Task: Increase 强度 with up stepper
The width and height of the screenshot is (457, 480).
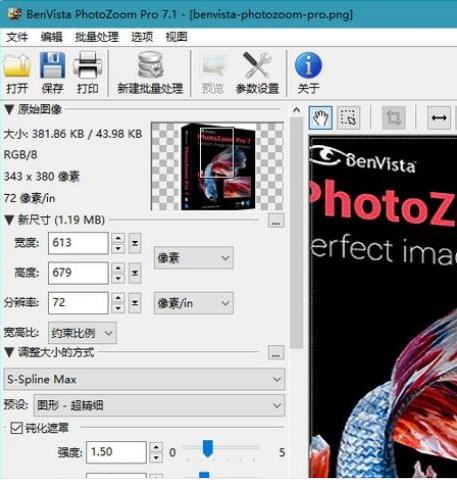Action: [x=156, y=447]
